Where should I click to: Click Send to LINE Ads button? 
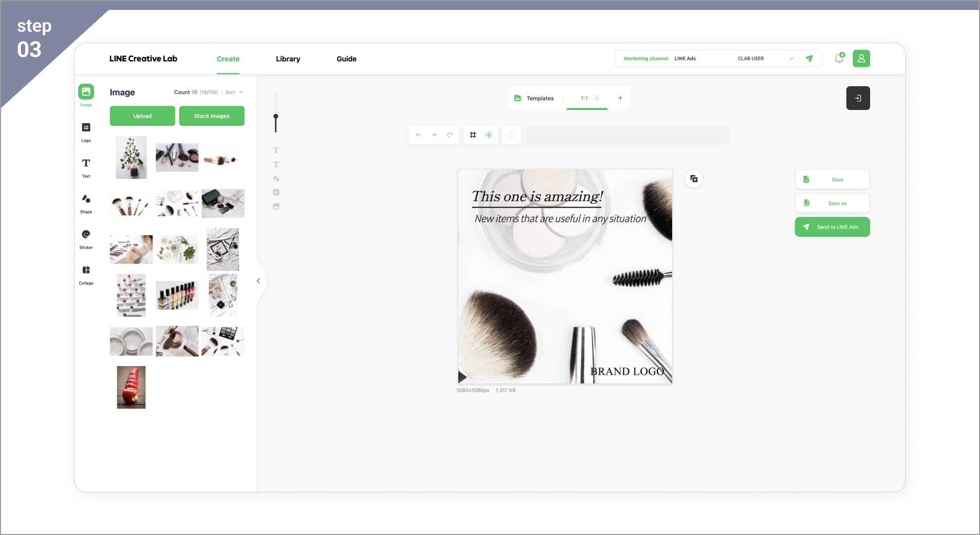833,227
